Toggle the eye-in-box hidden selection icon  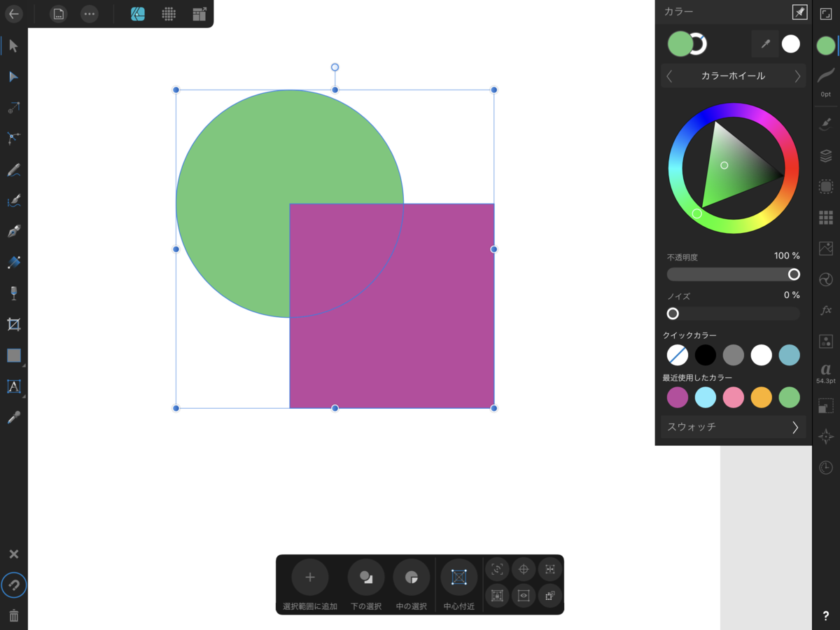[x=523, y=596]
